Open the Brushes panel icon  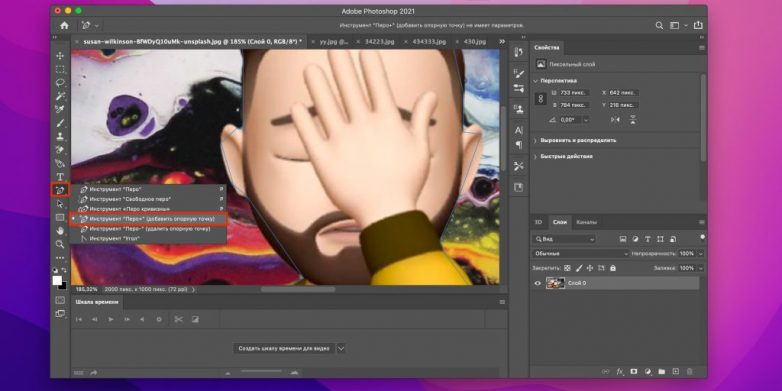pyautogui.click(x=519, y=74)
